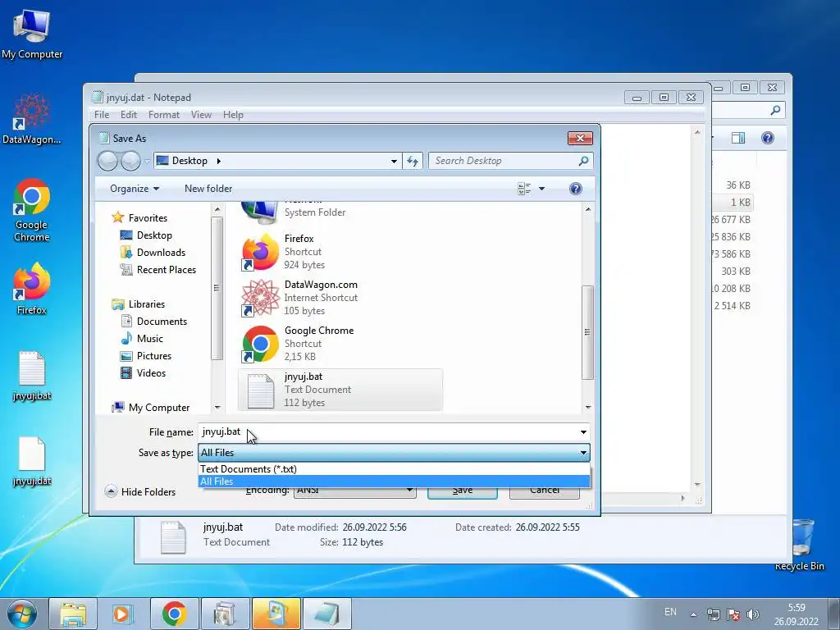Click the search magnifier in Search Desktop box
840x630 pixels.
coord(583,161)
